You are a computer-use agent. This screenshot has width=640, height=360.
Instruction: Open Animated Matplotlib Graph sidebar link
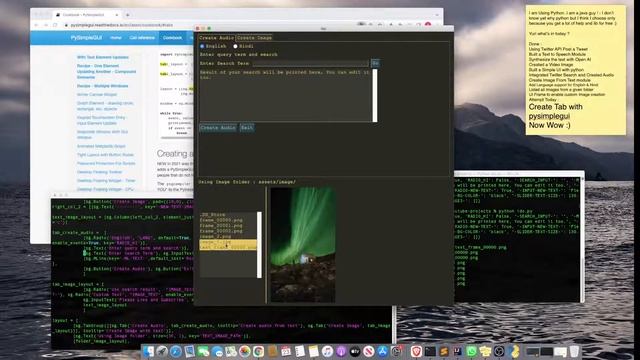click(101, 146)
